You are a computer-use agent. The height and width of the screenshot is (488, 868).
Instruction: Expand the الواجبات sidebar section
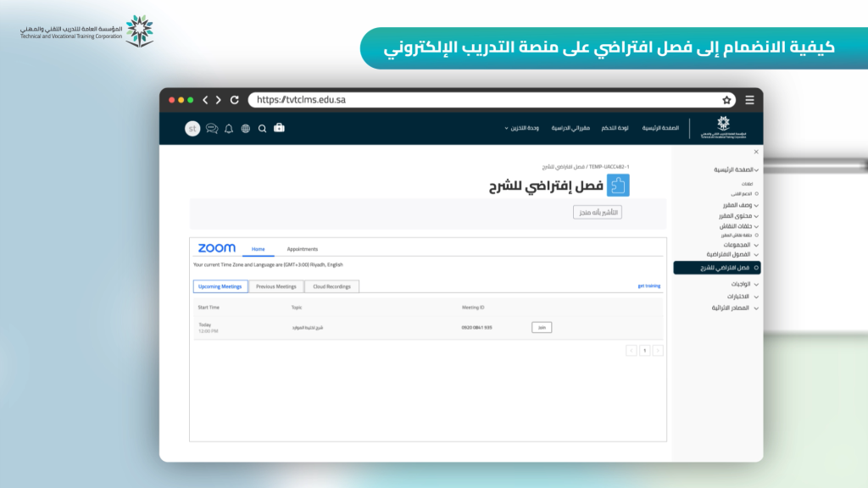coord(744,284)
